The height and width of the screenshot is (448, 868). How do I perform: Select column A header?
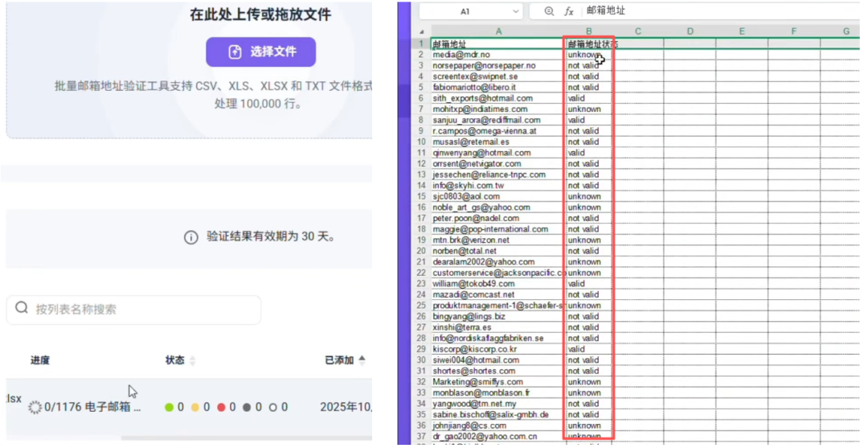click(498, 31)
